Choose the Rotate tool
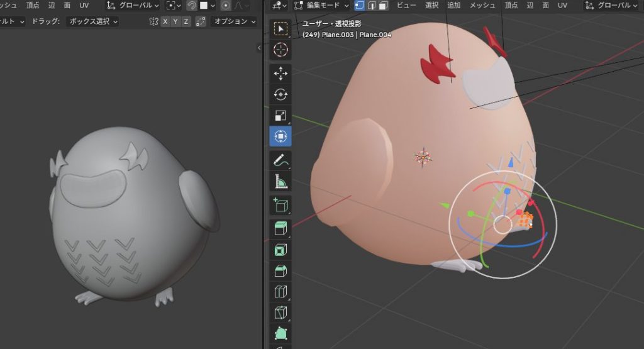The image size is (644, 349). tap(280, 94)
